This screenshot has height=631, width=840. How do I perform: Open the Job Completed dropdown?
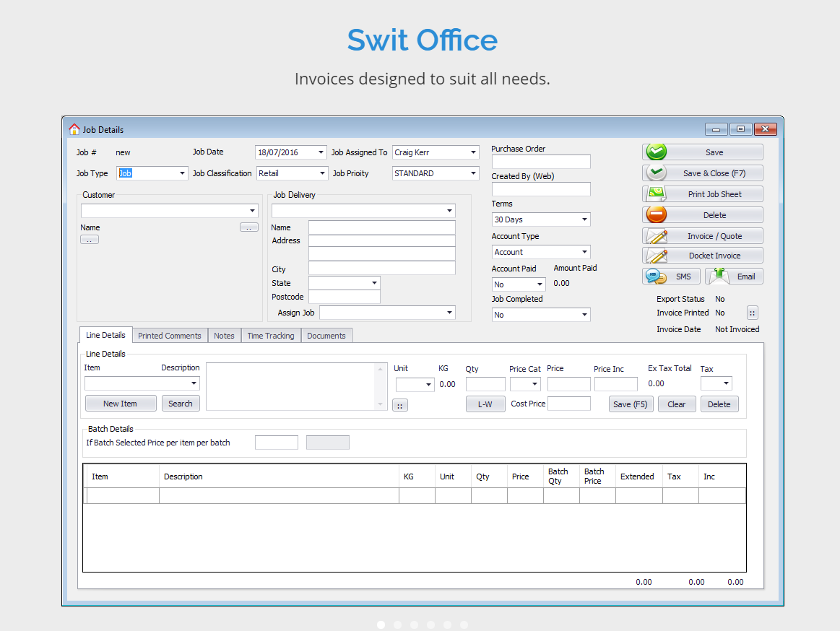tap(584, 315)
